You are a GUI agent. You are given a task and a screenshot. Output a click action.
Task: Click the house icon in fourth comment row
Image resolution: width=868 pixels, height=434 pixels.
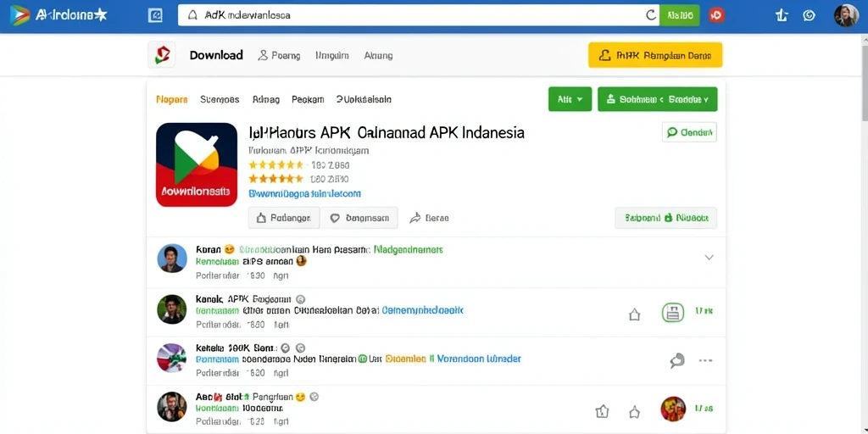634,411
